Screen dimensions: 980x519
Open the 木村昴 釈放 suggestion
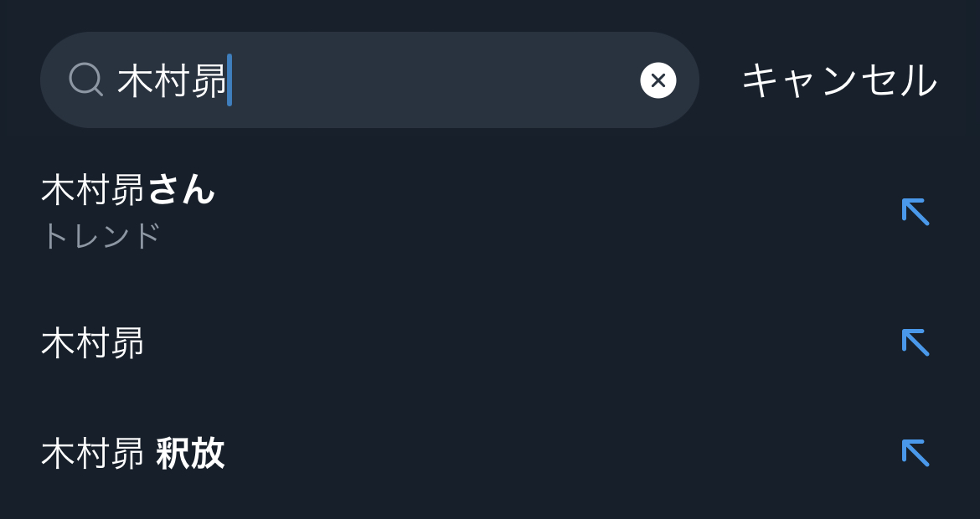tap(133, 454)
